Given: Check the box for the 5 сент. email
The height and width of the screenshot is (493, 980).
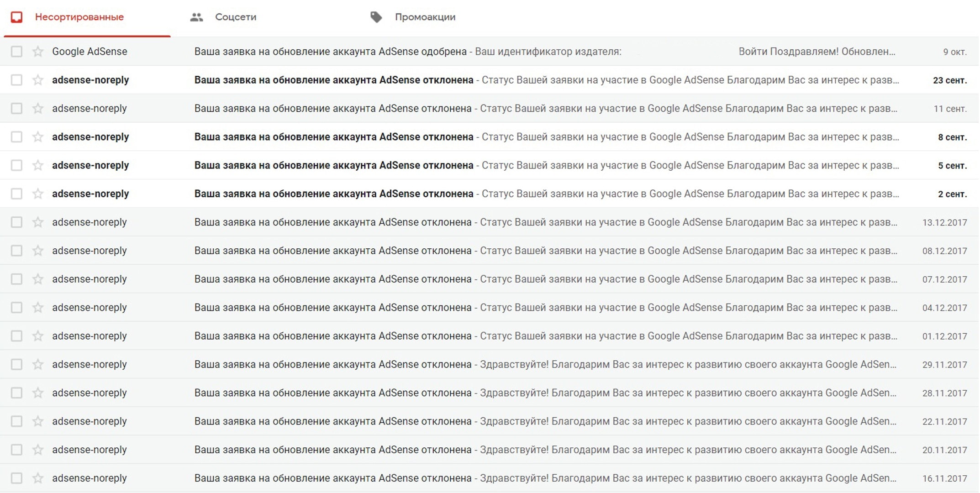Looking at the screenshot, I should (x=16, y=165).
